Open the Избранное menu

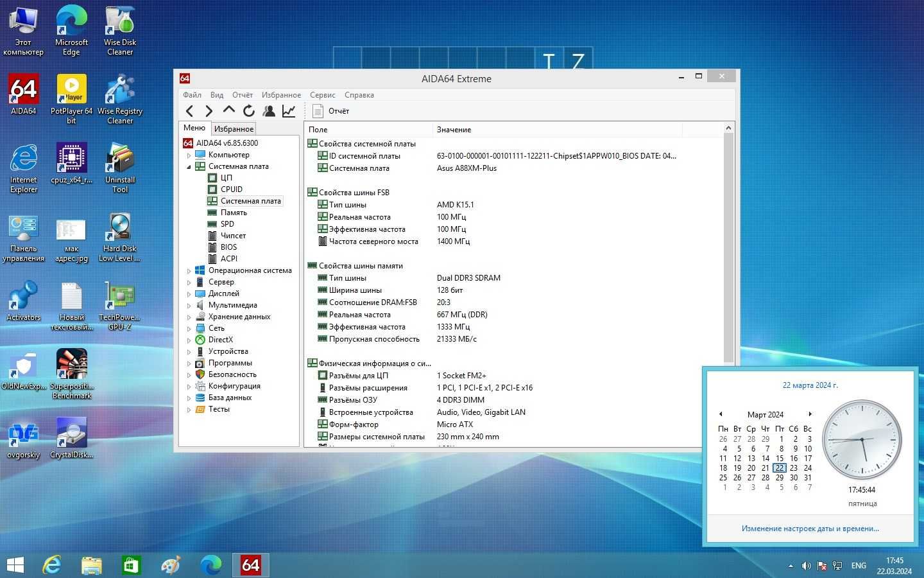tap(281, 95)
